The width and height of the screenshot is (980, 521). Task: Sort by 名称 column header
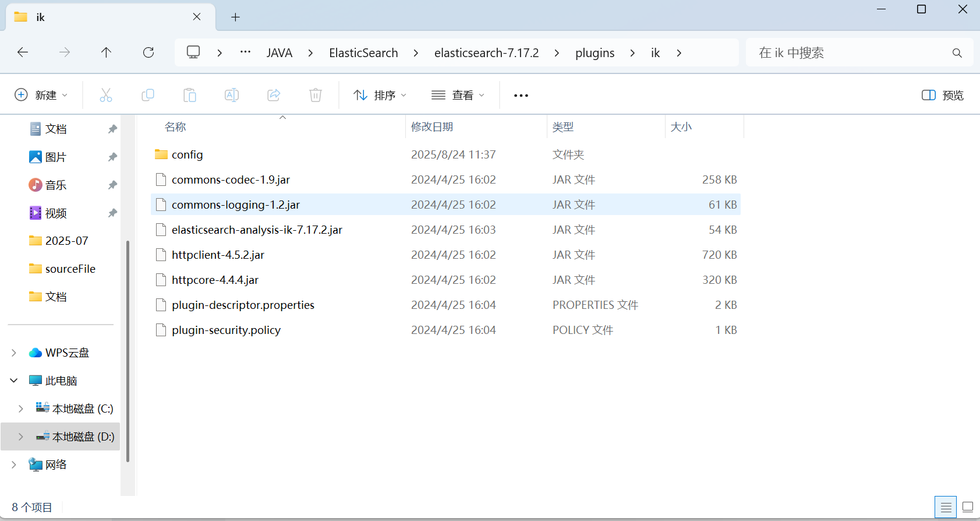(x=175, y=126)
